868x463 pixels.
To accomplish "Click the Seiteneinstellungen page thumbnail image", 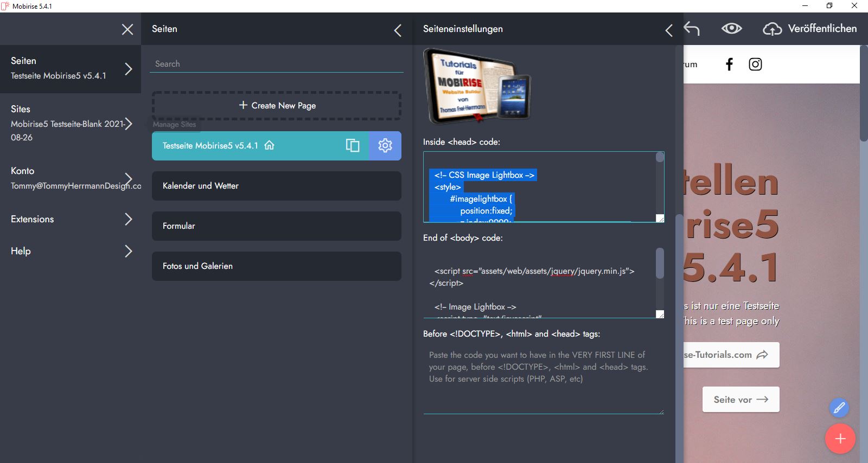I will [x=476, y=87].
